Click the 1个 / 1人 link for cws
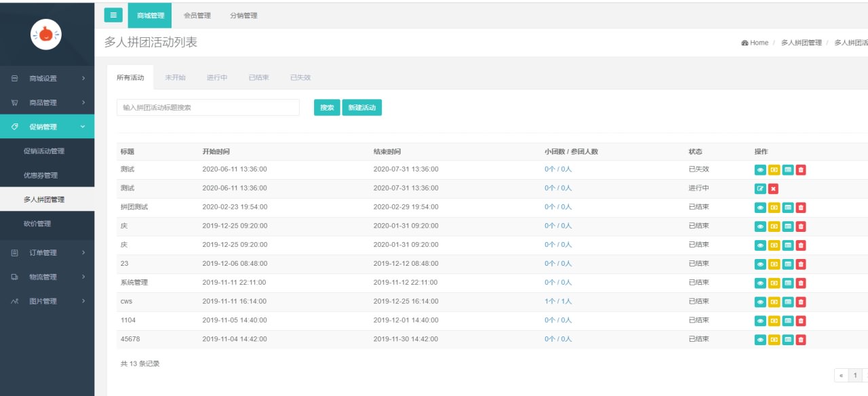The height and width of the screenshot is (396, 868). click(x=557, y=302)
